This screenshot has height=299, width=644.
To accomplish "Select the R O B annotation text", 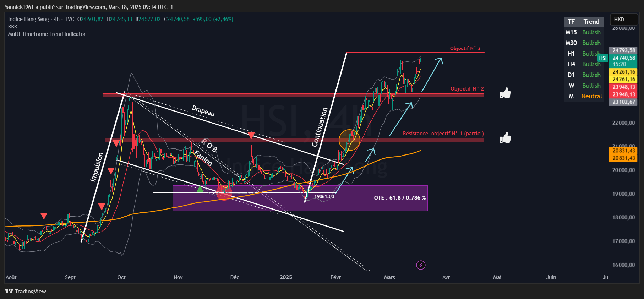I will tap(209, 146).
